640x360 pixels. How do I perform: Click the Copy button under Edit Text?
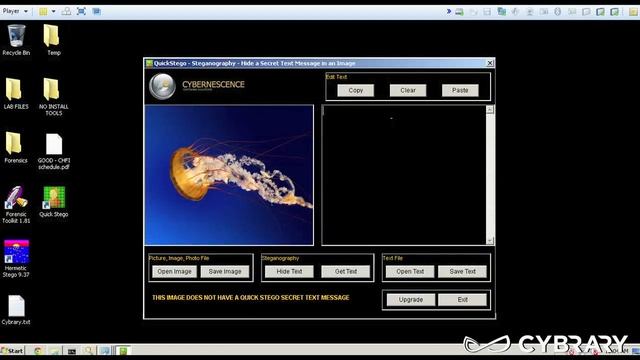click(x=356, y=91)
